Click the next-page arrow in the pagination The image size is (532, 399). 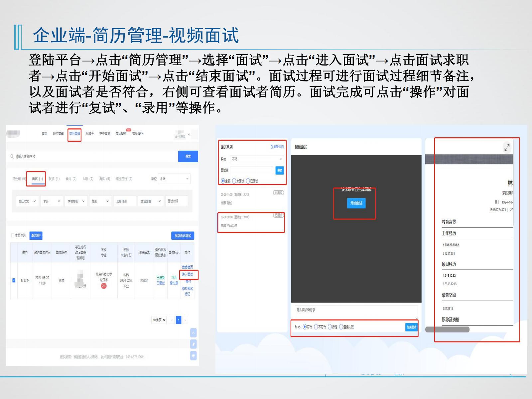coord(185,320)
